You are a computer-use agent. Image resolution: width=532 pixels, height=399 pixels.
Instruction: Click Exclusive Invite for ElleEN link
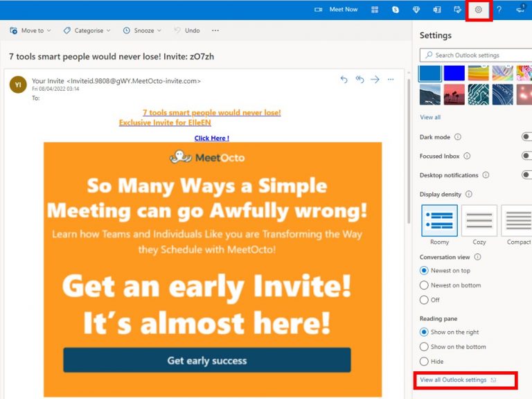(x=165, y=123)
